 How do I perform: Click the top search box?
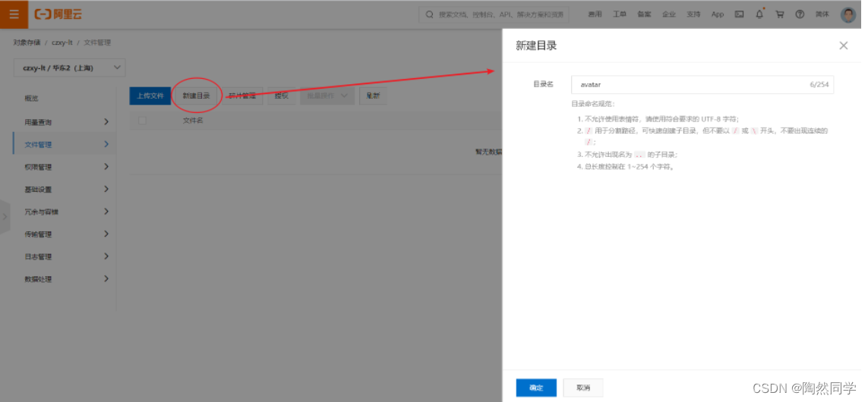(494, 14)
